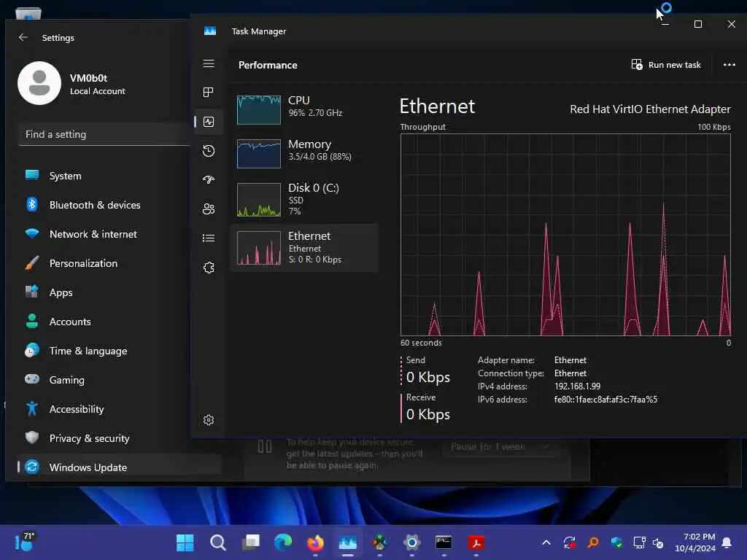Open taskbar Search

(217, 542)
